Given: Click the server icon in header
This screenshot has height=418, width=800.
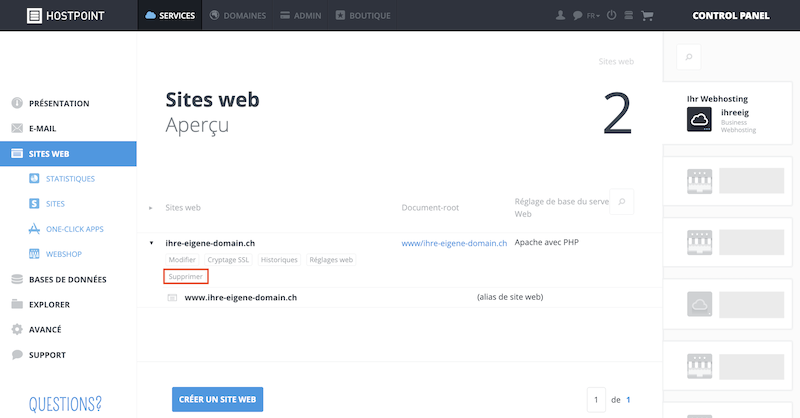Looking at the screenshot, I should point(629,15).
